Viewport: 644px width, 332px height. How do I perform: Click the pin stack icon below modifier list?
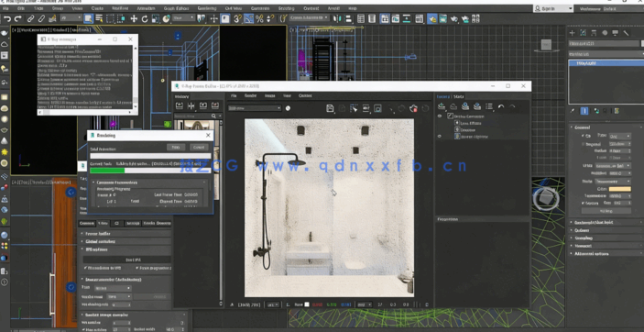(x=573, y=111)
